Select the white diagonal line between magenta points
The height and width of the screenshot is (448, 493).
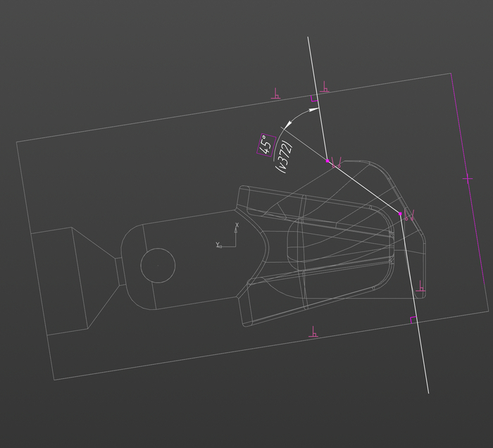[364, 187]
